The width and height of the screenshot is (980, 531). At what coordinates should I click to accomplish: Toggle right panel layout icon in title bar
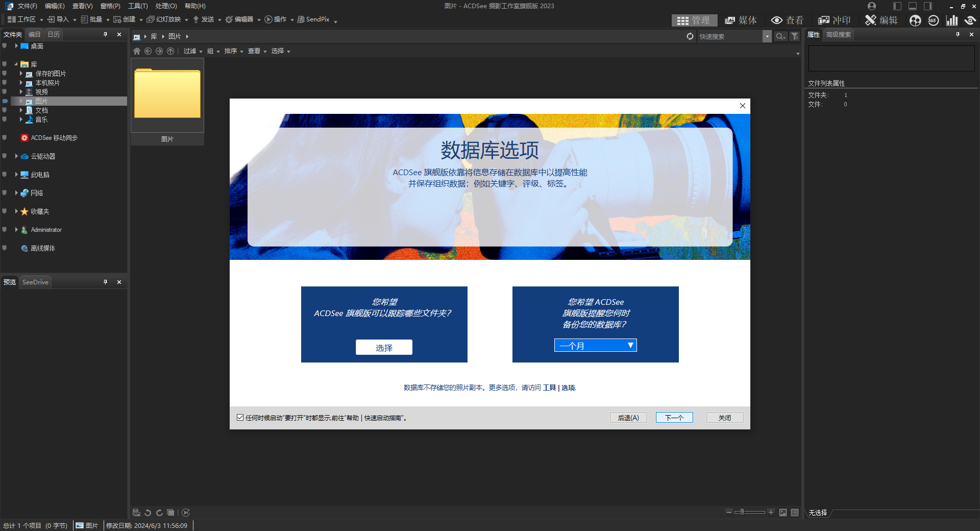[x=928, y=6]
